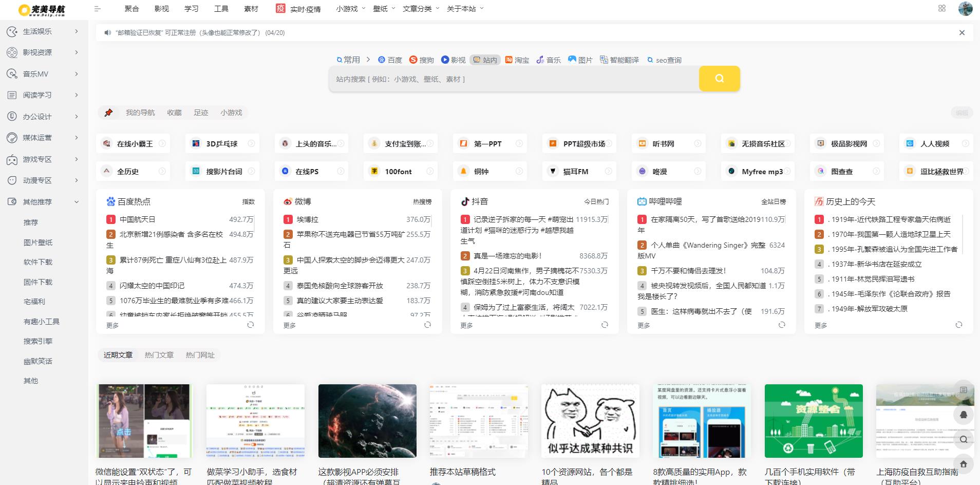Select 图片 search option

point(580,60)
